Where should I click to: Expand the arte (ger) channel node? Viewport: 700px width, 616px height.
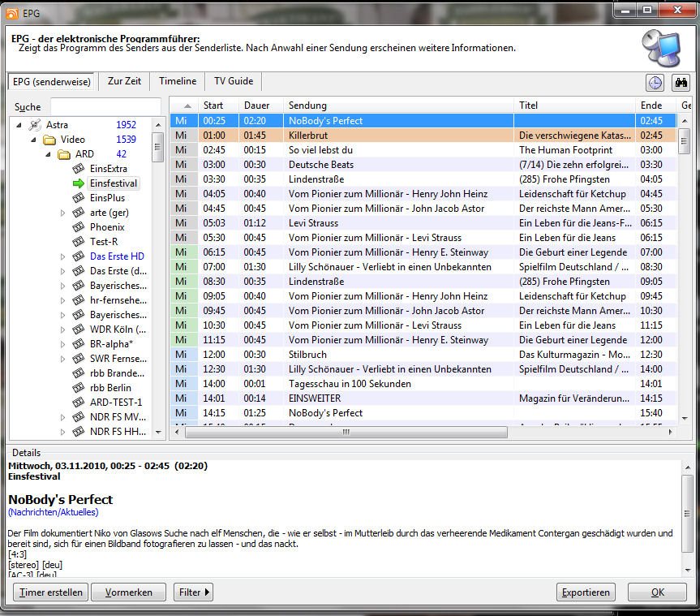63,213
